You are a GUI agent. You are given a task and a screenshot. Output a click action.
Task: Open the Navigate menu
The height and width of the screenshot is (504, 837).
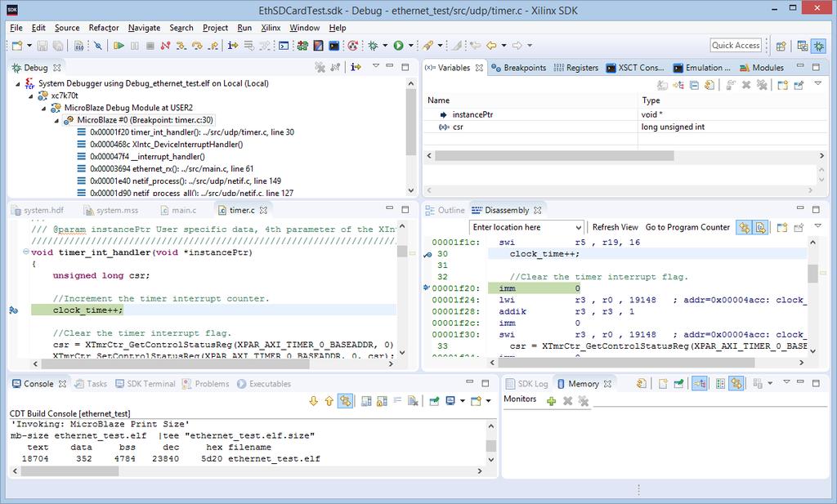pyautogui.click(x=144, y=28)
